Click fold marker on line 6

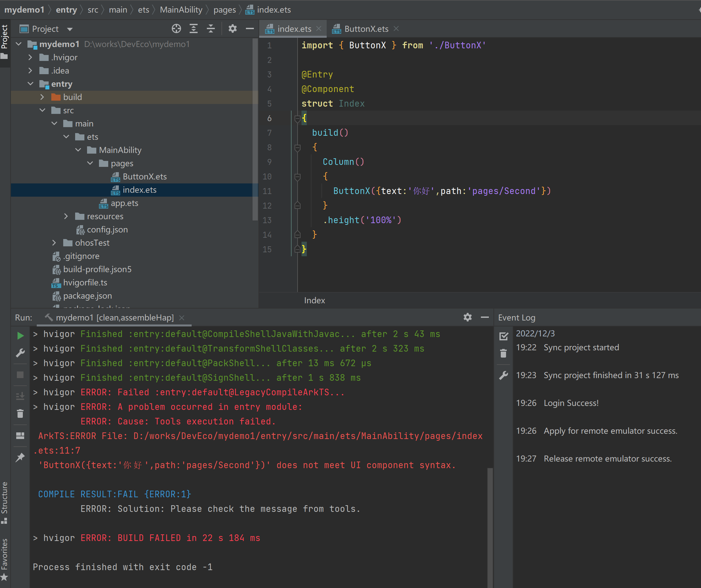click(298, 118)
